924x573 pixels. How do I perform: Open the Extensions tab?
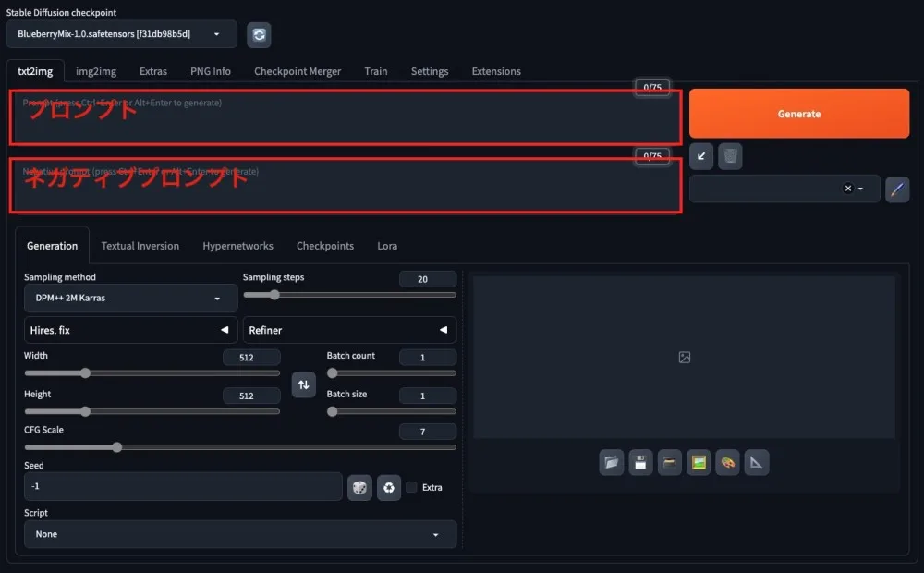tap(496, 71)
